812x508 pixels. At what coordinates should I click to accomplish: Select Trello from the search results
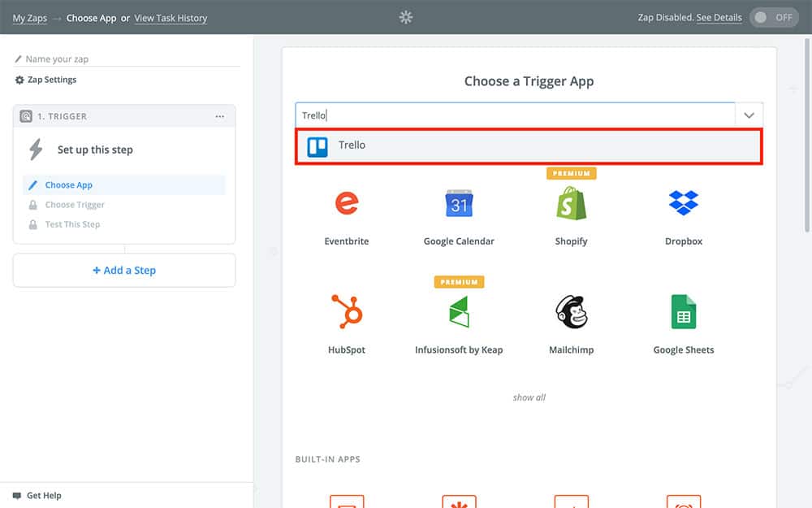tap(528, 146)
